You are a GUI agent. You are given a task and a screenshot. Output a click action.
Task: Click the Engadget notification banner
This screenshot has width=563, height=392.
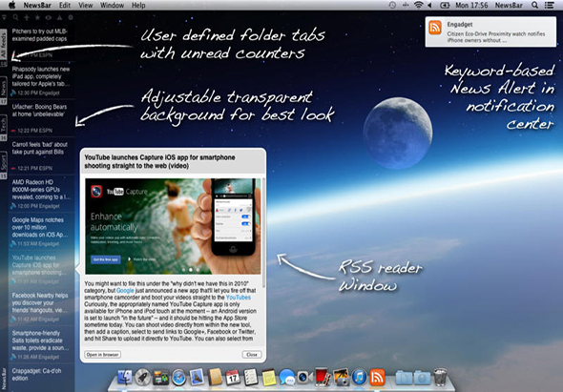click(x=490, y=31)
